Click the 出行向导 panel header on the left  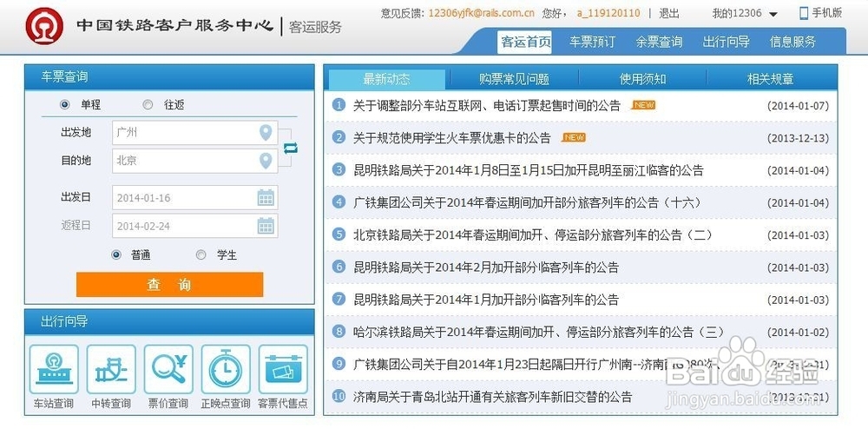tap(169, 321)
